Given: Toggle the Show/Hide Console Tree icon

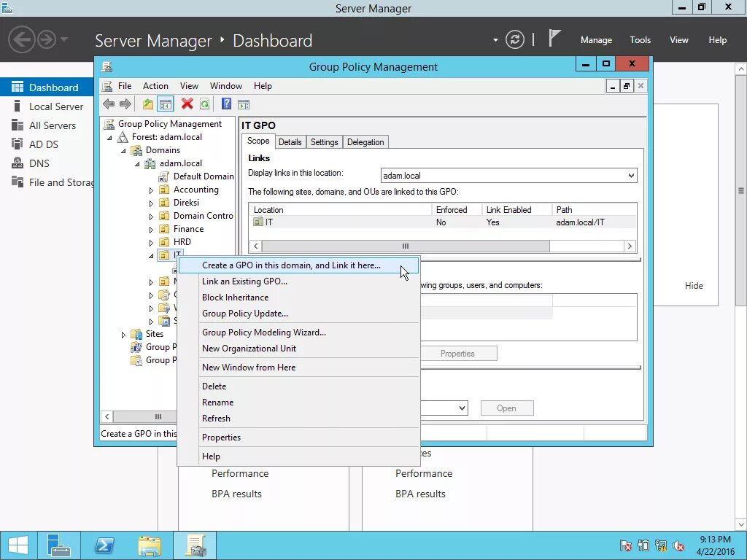Looking at the screenshot, I should (x=166, y=104).
